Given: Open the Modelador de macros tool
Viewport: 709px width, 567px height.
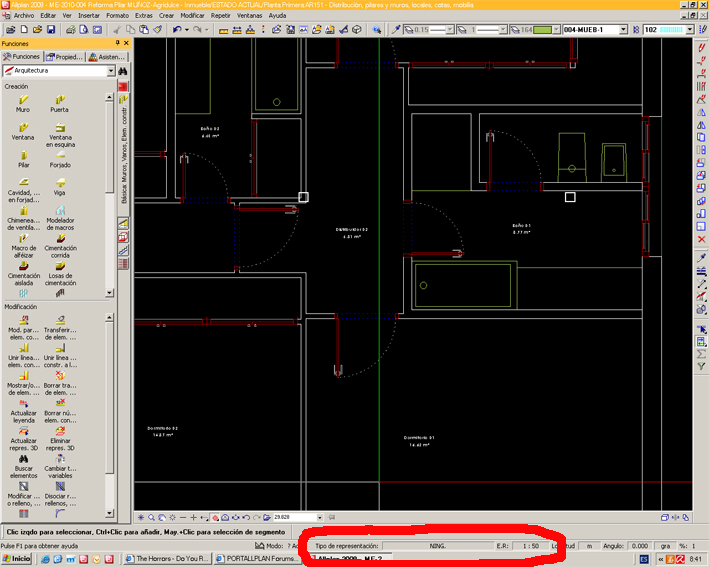Looking at the screenshot, I should [60, 218].
